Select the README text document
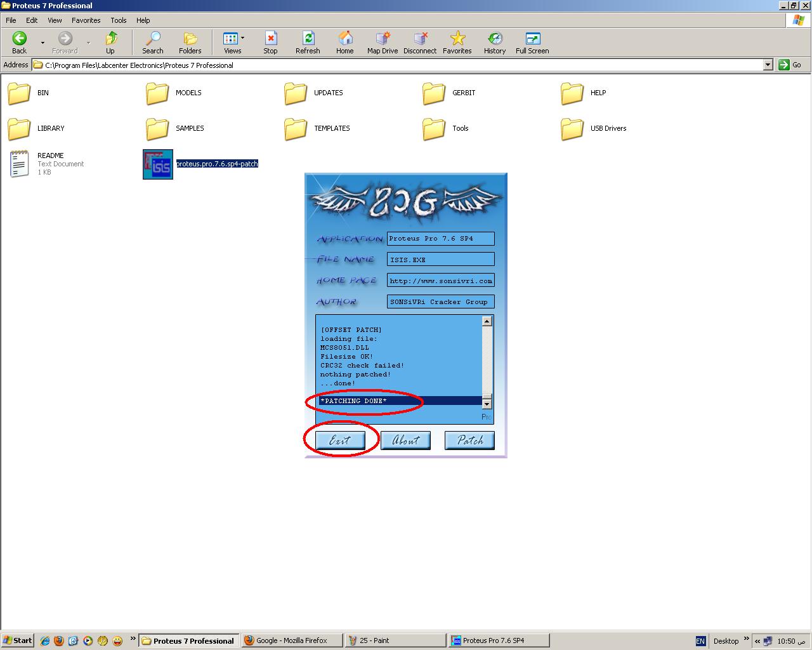This screenshot has width=812, height=650. click(46, 164)
